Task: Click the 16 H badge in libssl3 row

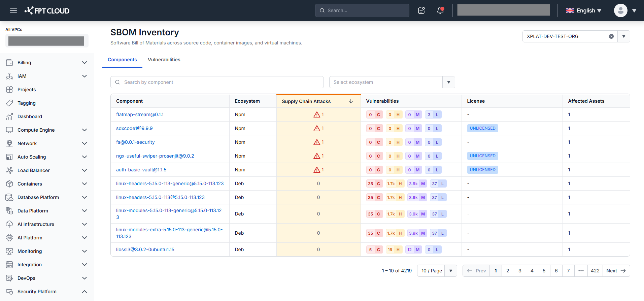Action: click(x=394, y=249)
